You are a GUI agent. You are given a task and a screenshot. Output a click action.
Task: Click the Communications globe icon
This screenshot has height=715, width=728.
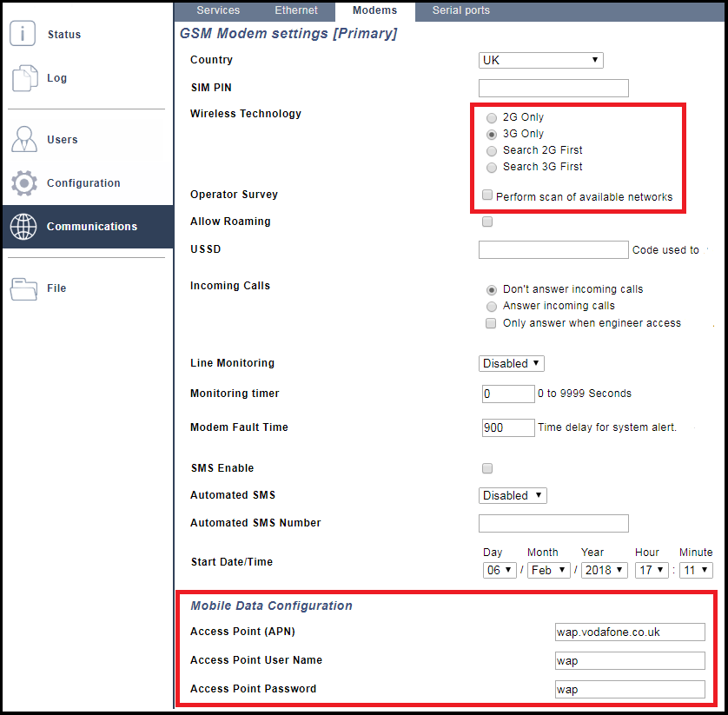click(x=24, y=226)
